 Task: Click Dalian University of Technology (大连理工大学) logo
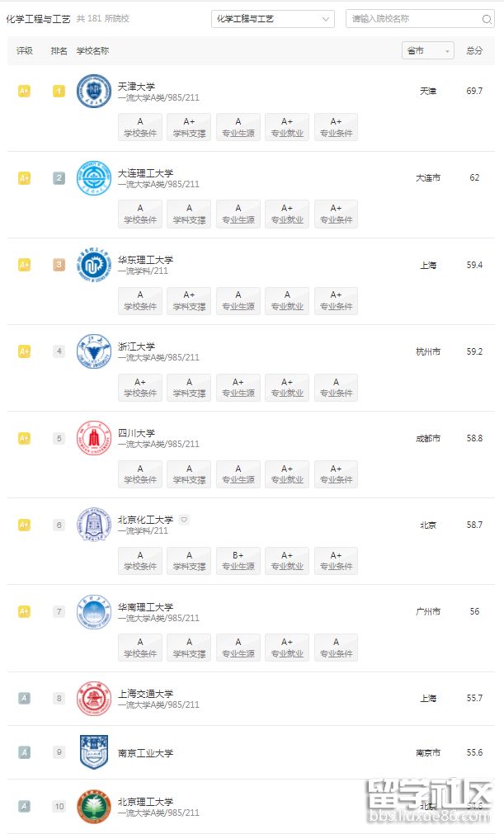click(94, 178)
